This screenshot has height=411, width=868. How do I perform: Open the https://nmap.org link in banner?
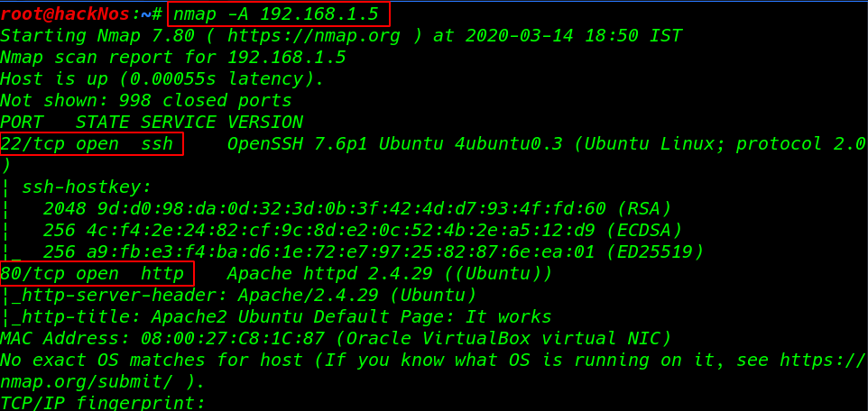[x=313, y=36]
